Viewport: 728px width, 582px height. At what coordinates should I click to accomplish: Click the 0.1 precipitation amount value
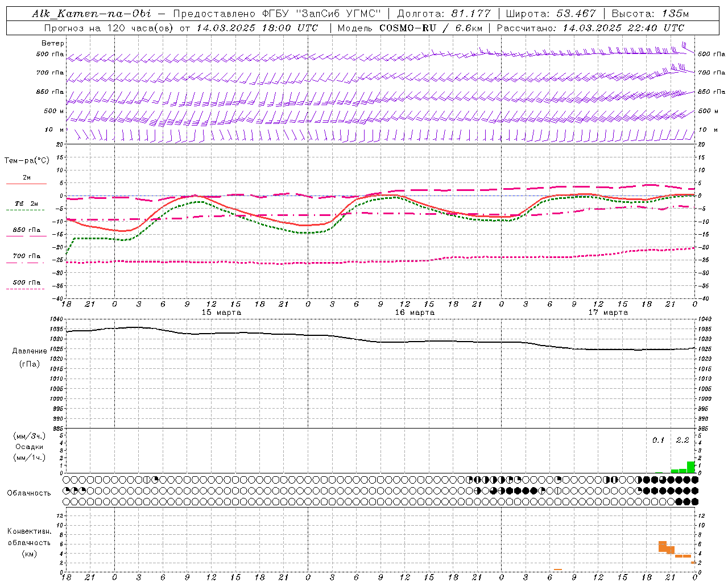pyautogui.click(x=658, y=440)
